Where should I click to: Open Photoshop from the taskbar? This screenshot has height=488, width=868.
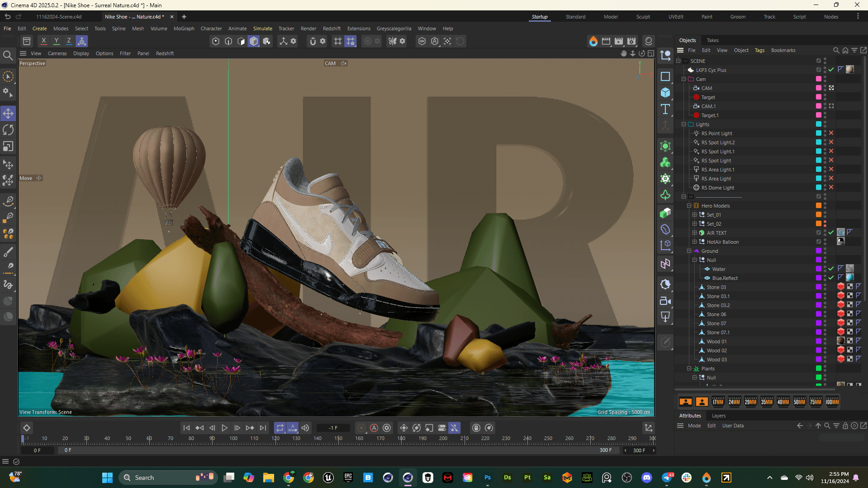click(x=487, y=478)
